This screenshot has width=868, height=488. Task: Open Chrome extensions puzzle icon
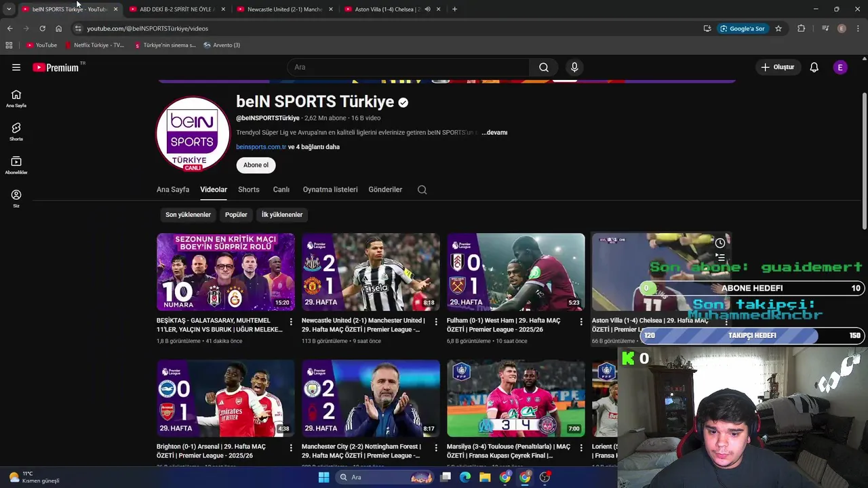[x=802, y=28]
